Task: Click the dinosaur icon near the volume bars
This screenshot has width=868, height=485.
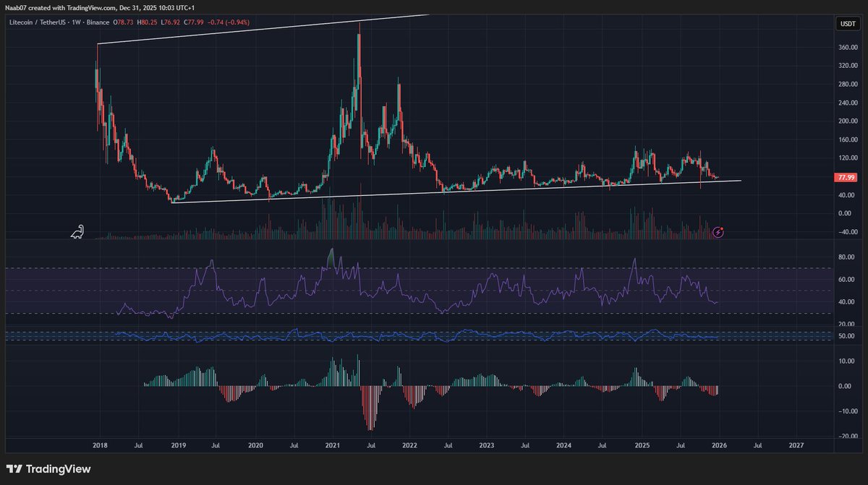Action: pos(77,232)
